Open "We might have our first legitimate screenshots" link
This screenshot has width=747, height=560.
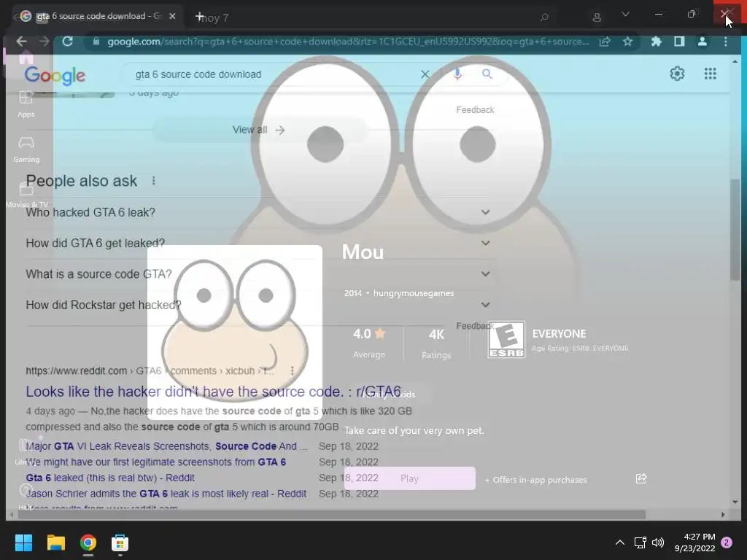coord(156,462)
